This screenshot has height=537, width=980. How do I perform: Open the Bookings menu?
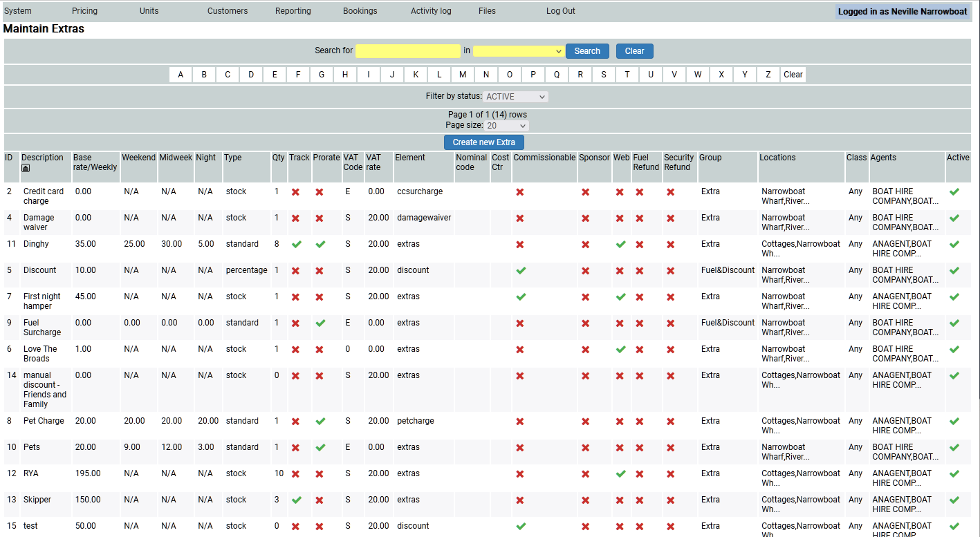pyautogui.click(x=360, y=11)
